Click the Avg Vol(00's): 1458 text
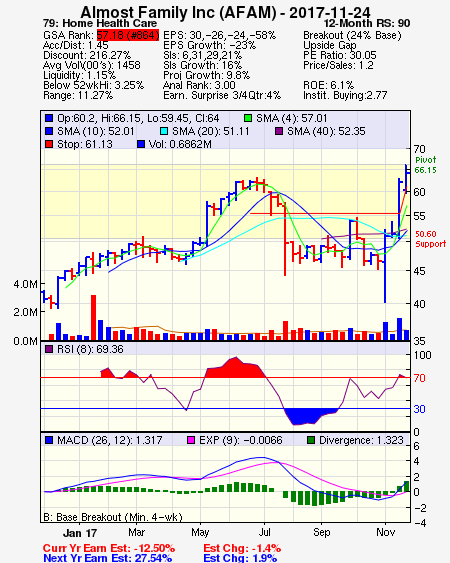This screenshot has height=563, width=450. click(x=92, y=65)
